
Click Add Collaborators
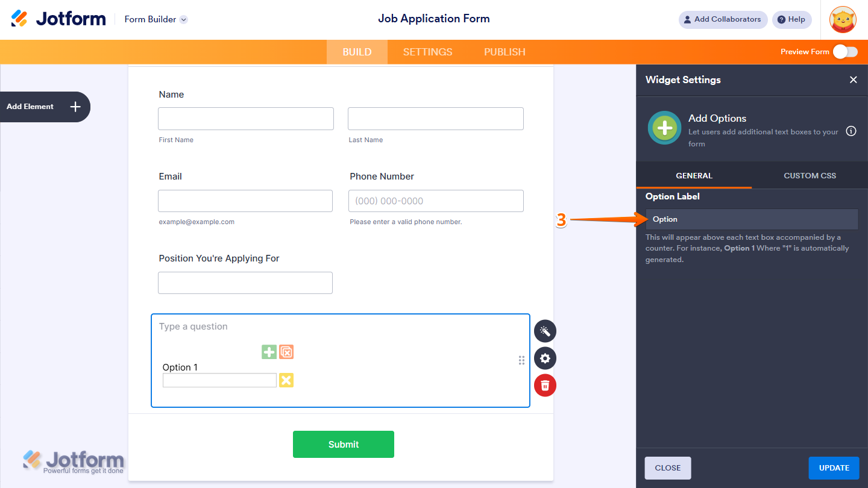[723, 19]
